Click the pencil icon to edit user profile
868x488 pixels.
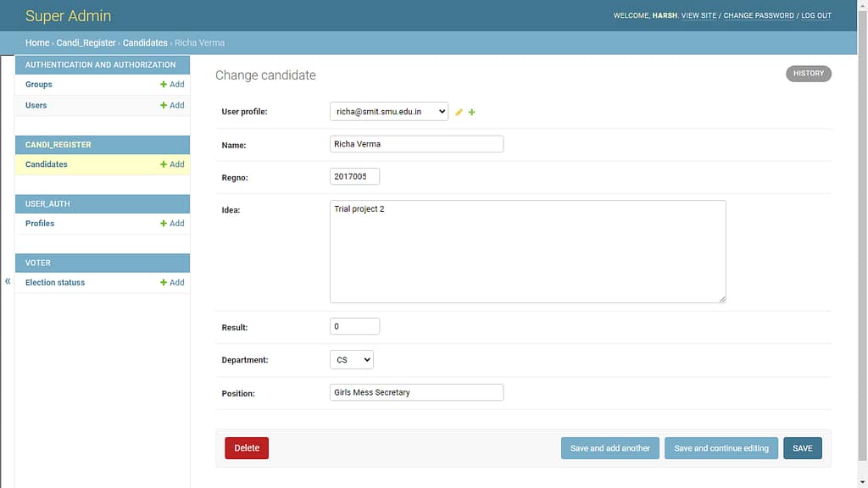pyautogui.click(x=459, y=112)
